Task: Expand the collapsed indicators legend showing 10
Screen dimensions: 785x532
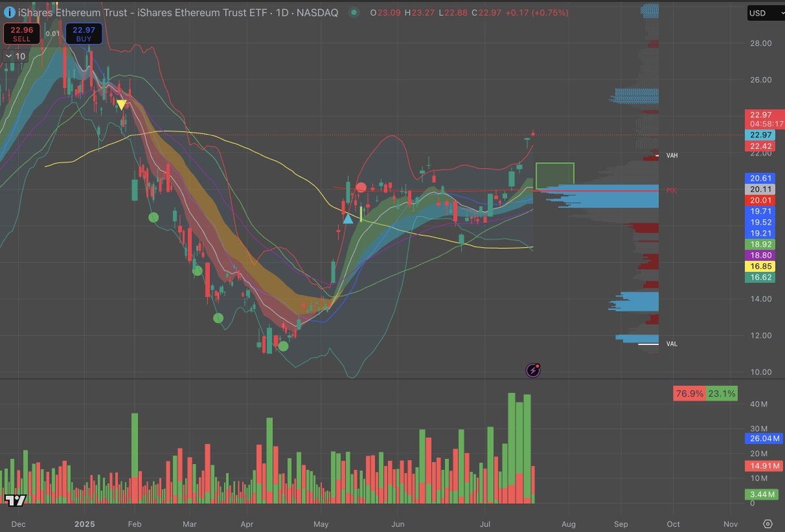Action: tap(16, 56)
